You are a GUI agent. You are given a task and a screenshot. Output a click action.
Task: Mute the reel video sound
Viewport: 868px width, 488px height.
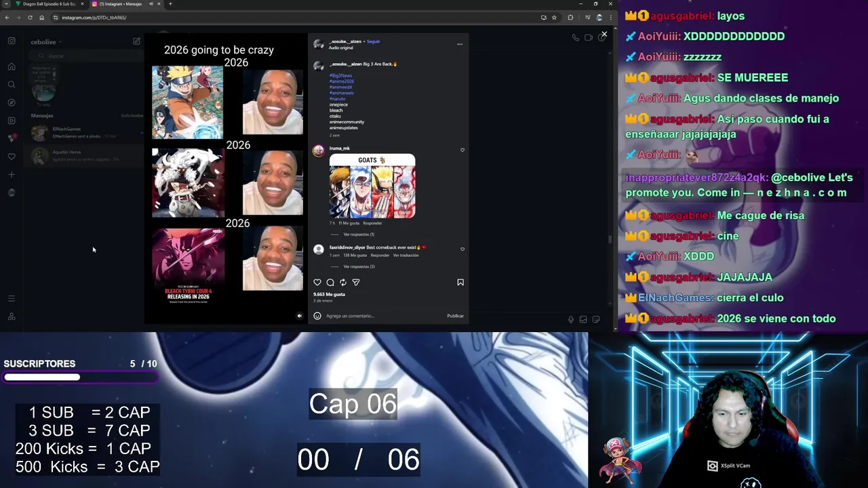(x=299, y=315)
